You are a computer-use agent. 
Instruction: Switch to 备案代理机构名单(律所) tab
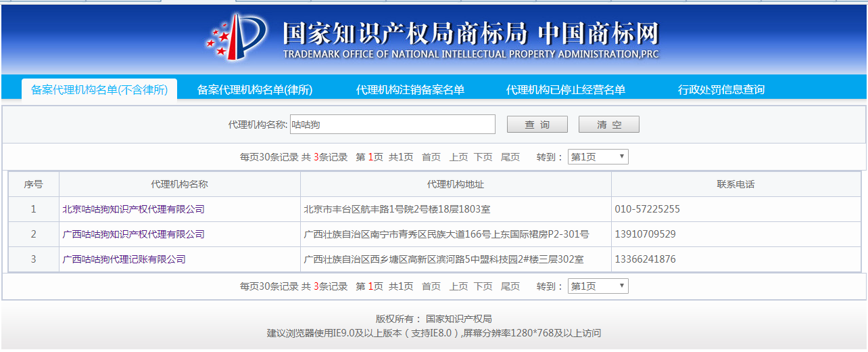[255, 89]
